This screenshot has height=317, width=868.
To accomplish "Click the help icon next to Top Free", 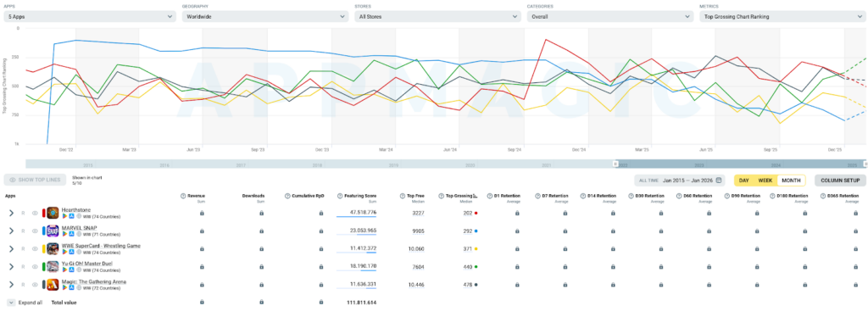I will click(x=402, y=196).
